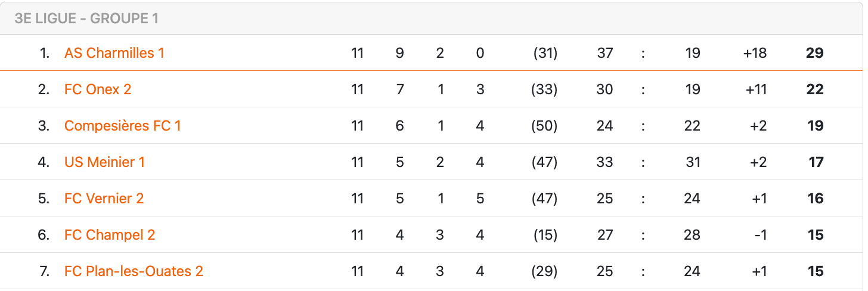Click FC Onex 2's +11 goal difference
The width and height of the screenshot is (868, 291).
coord(756,89)
